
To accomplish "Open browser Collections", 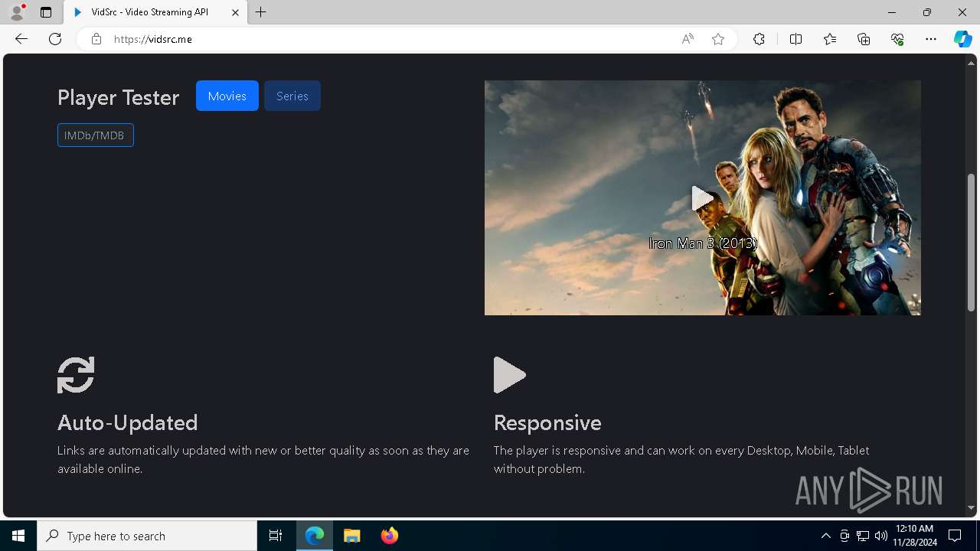I will [864, 39].
